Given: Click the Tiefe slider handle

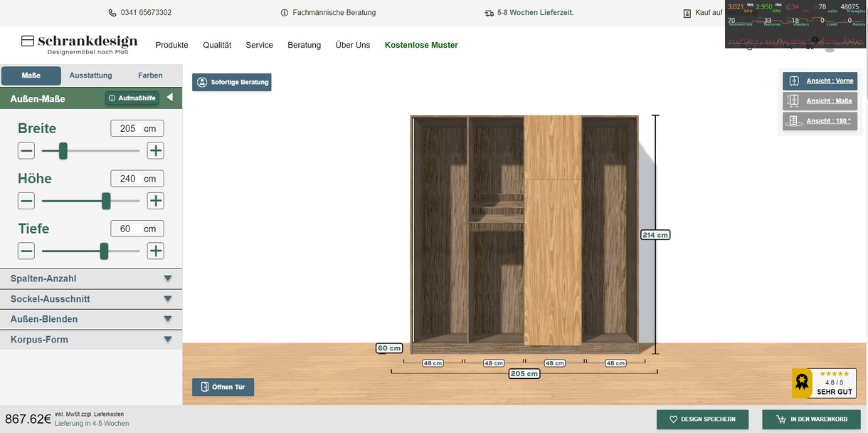Looking at the screenshot, I should tap(104, 251).
